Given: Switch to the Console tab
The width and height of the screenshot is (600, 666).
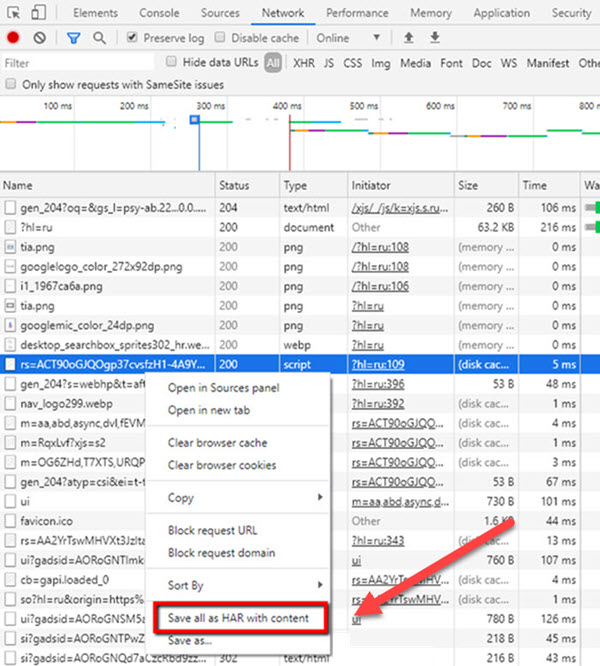Looking at the screenshot, I should pyautogui.click(x=159, y=13).
